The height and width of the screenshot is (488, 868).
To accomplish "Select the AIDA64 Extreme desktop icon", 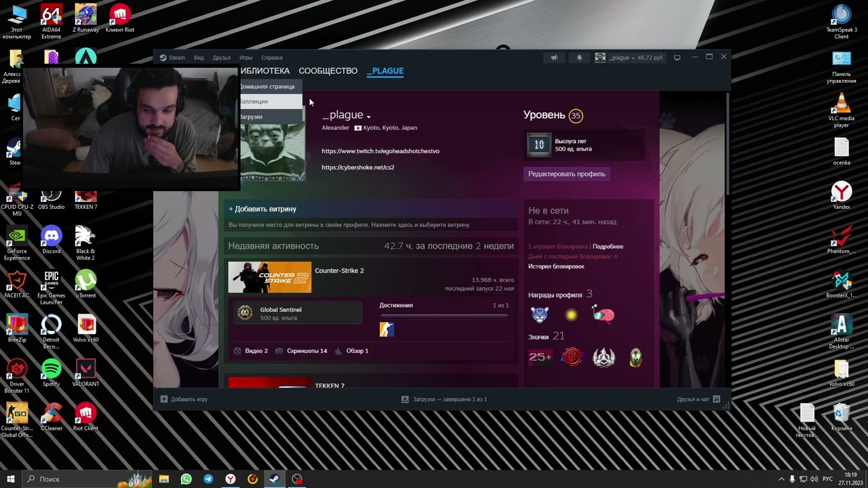I will pyautogui.click(x=52, y=21).
